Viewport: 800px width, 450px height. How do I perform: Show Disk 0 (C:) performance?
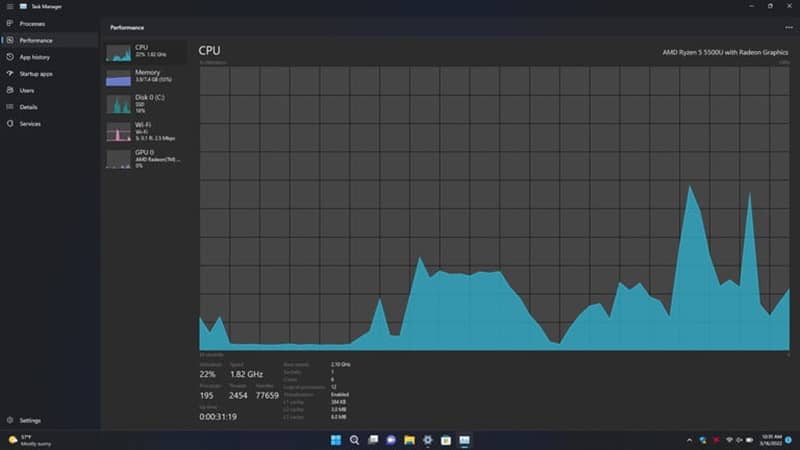pos(146,103)
